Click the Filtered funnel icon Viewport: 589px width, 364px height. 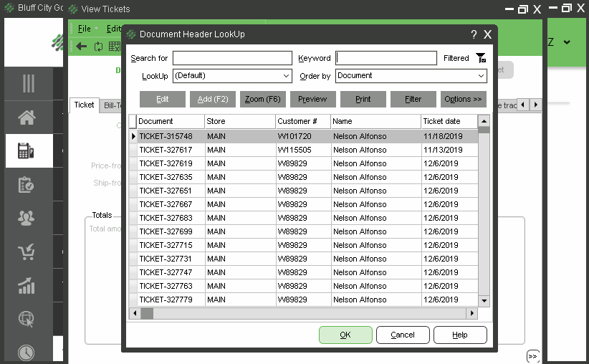point(481,58)
